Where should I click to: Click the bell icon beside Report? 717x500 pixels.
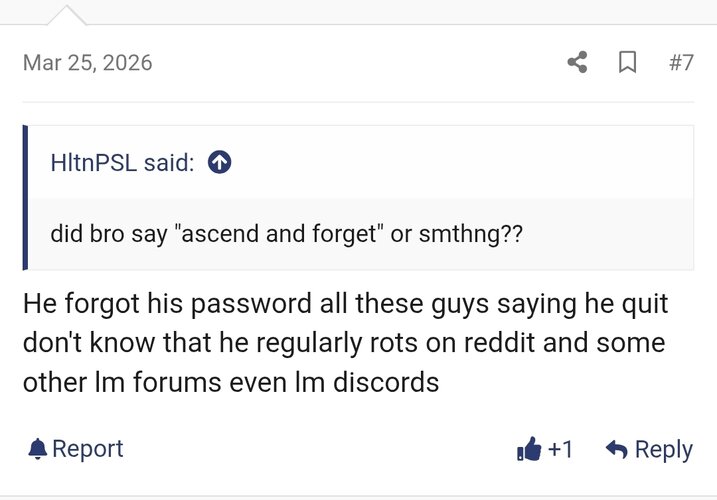tap(38, 449)
